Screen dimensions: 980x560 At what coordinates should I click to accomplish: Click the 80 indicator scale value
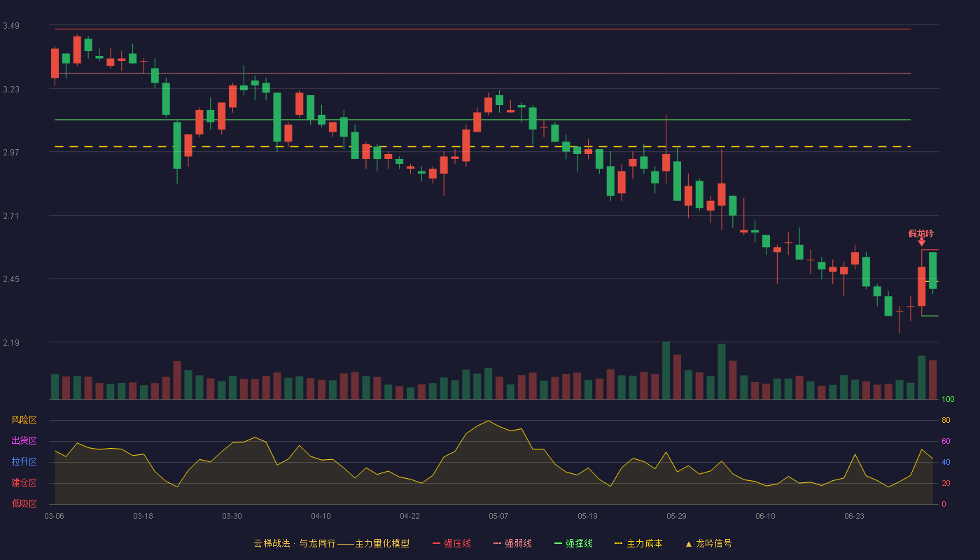click(x=946, y=420)
